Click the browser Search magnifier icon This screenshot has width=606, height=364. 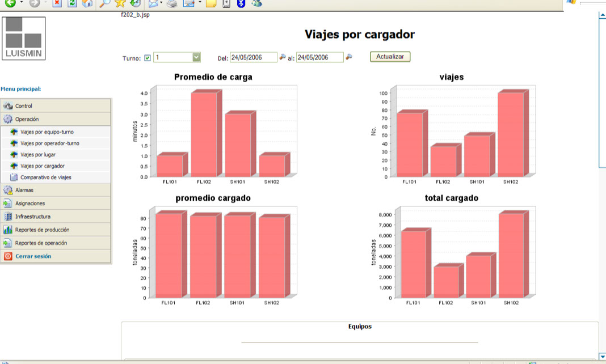tap(105, 3)
